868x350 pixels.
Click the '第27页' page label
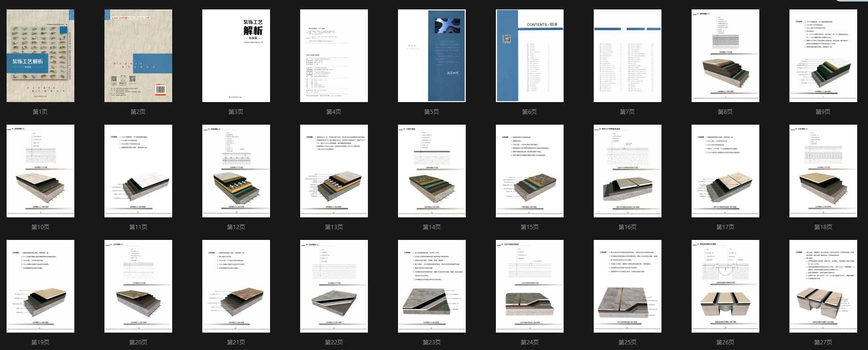823,342
